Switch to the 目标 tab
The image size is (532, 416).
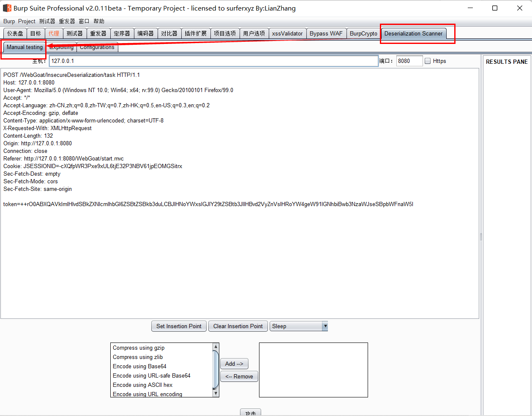coord(36,33)
